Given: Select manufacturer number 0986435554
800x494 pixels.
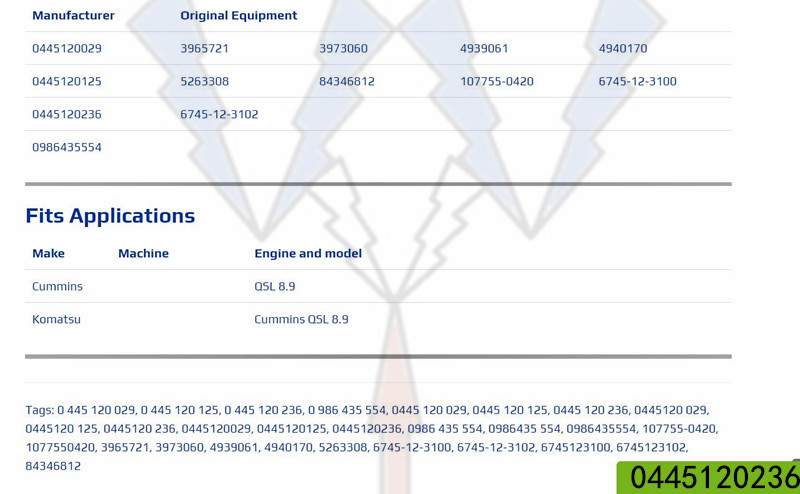Looking at the screenshot, I should (x=67, y=147).
